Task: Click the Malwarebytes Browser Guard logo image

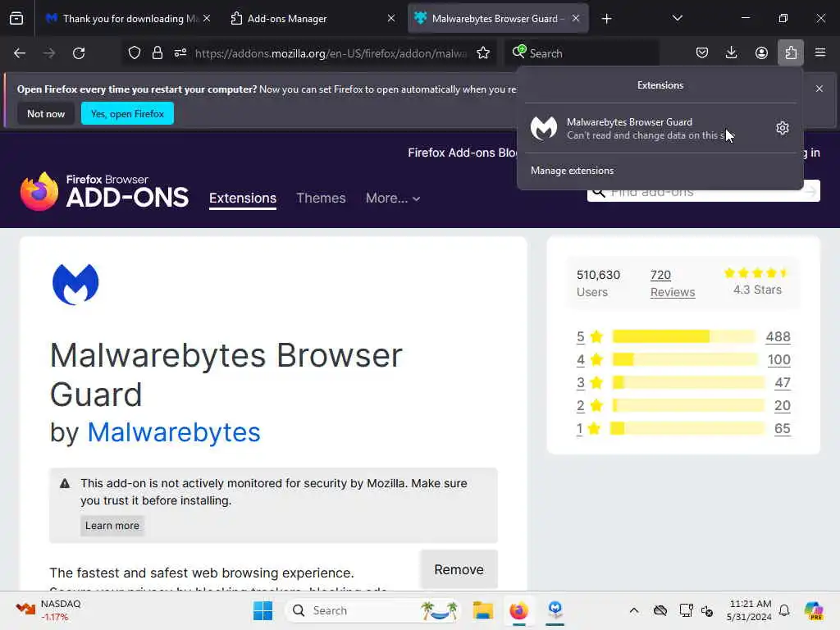Action: point(75,284)
